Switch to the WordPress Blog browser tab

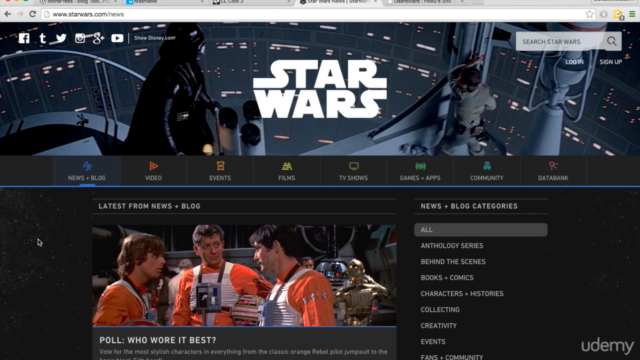[78, 2]
